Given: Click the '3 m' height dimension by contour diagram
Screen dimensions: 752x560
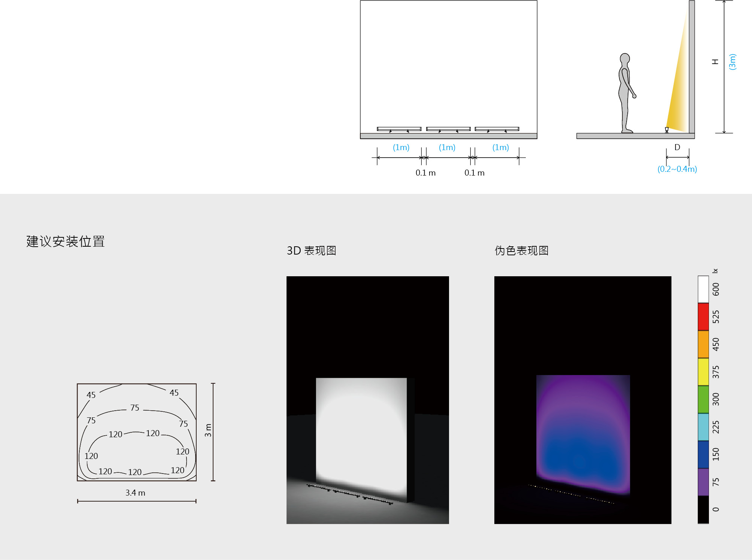Looking at the screenshot, I should click(x=208, y=430).
